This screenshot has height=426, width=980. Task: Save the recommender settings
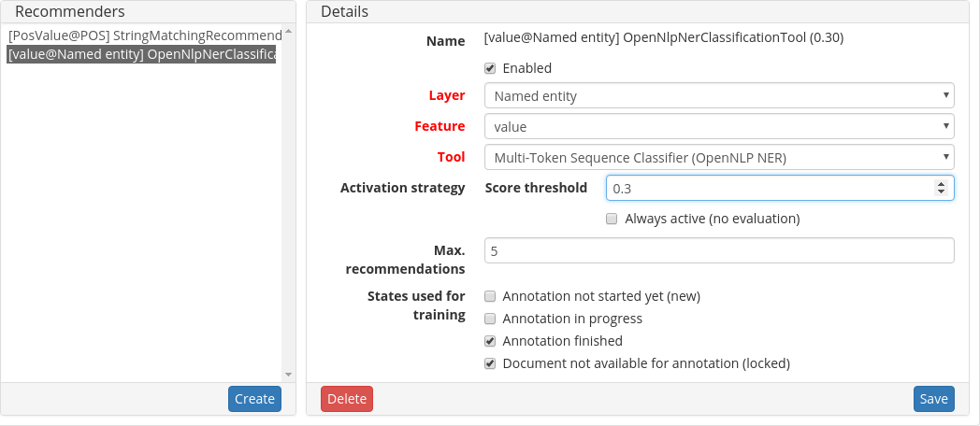933,399
